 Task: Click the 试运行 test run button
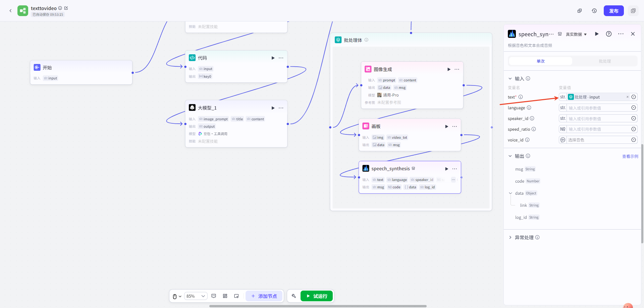point(316,296)
